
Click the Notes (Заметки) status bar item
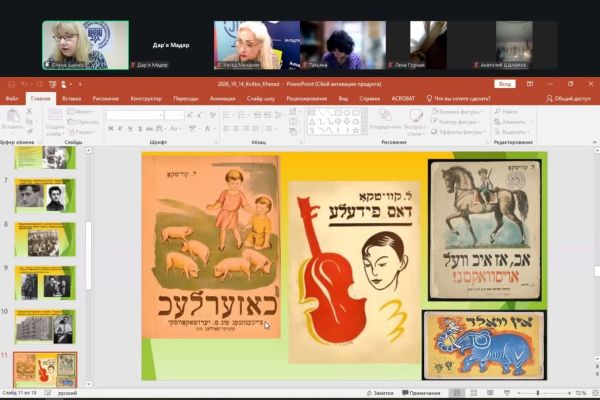click(x=380, y=393)
